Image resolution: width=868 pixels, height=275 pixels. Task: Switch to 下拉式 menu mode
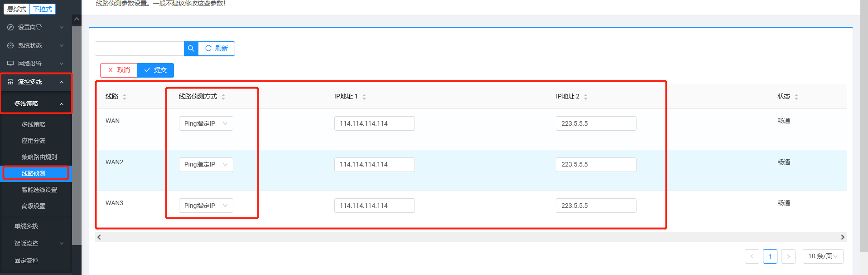[43, 9]
